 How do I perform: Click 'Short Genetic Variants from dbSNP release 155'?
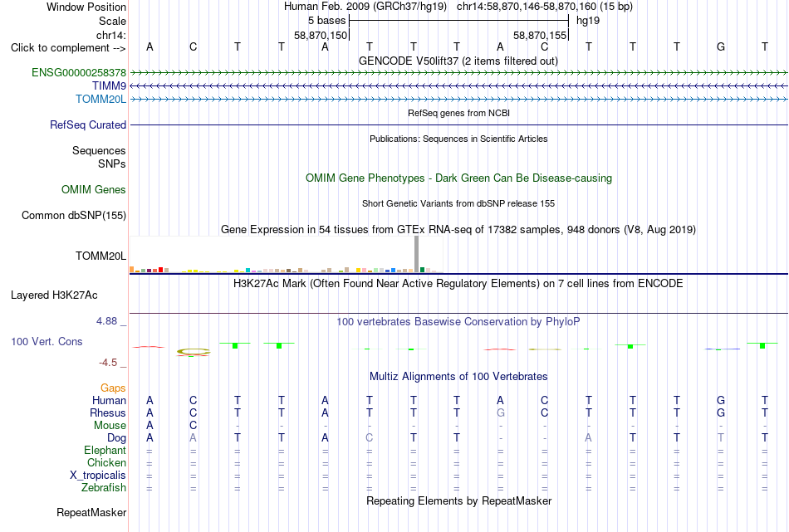[458, 203]
